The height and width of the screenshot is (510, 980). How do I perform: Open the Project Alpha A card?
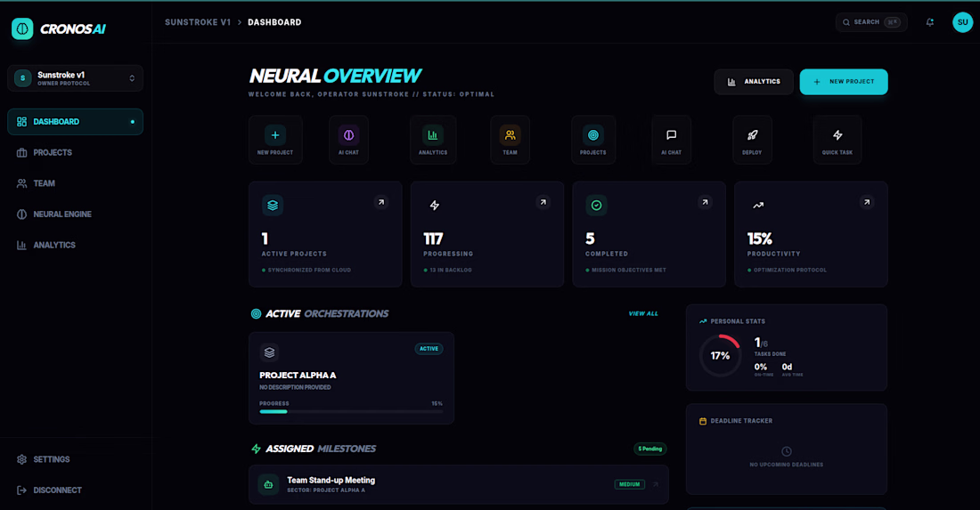351,378
